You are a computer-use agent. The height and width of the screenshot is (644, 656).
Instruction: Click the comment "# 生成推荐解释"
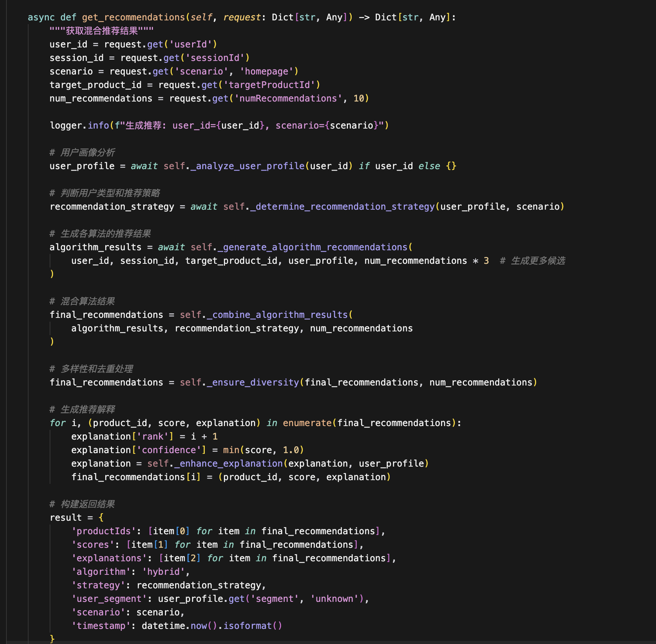82,409
